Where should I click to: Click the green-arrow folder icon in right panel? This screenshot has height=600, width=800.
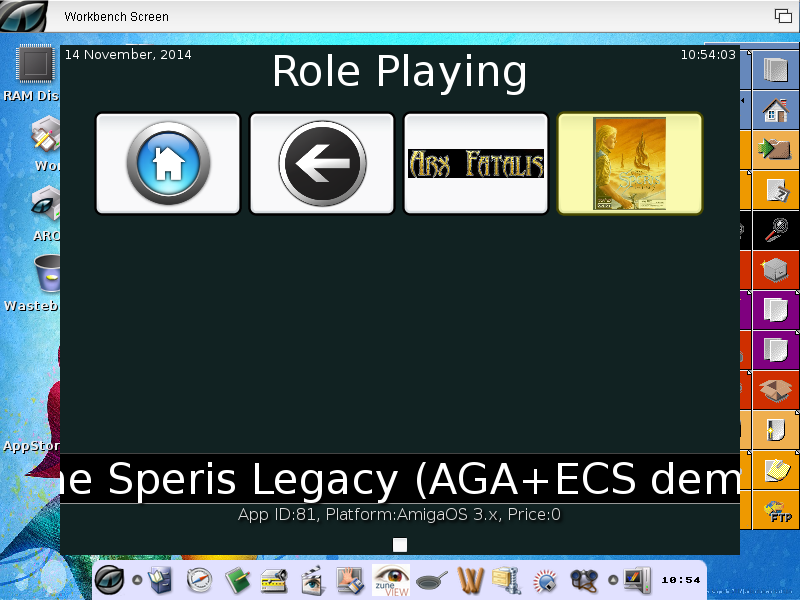click(x=776, y=149)
